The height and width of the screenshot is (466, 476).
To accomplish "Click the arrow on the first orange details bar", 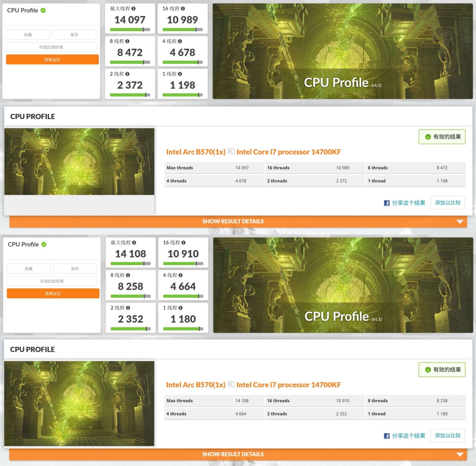I will (460, 222).
